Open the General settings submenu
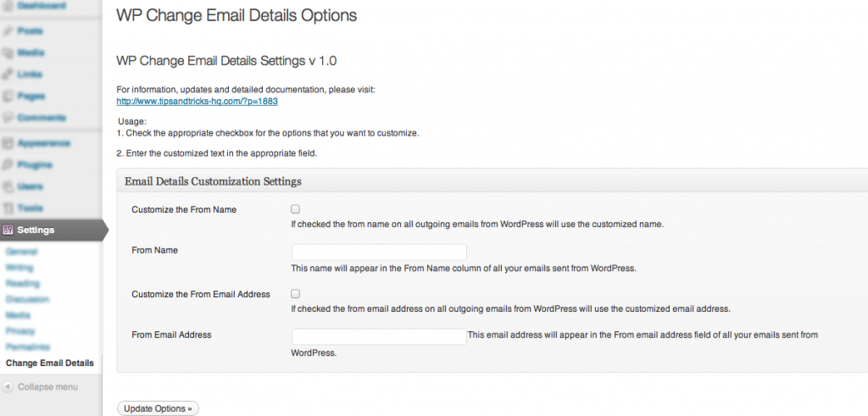The height and width of the screenshot is (416, 868). pyautogui.click(x=21, y=252)
